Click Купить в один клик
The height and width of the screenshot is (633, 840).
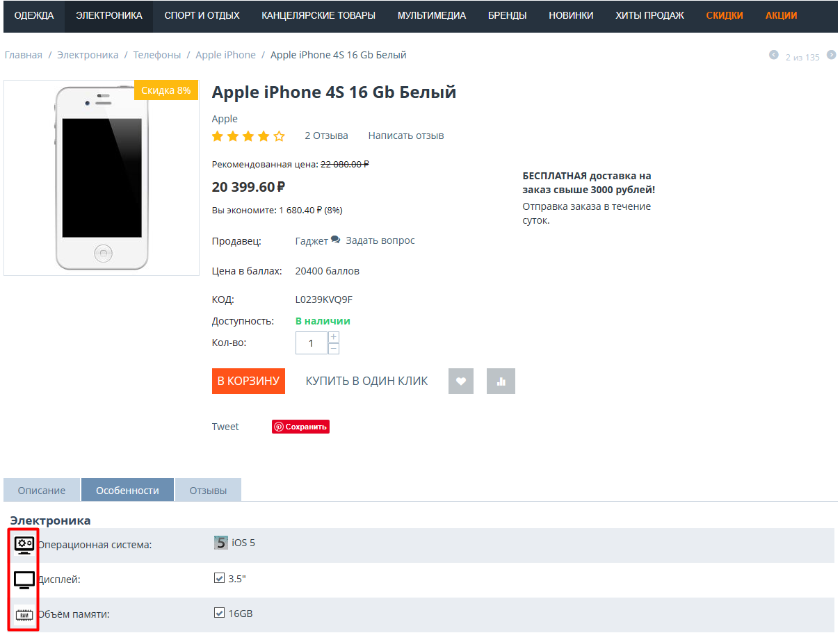tap(367, 381)
